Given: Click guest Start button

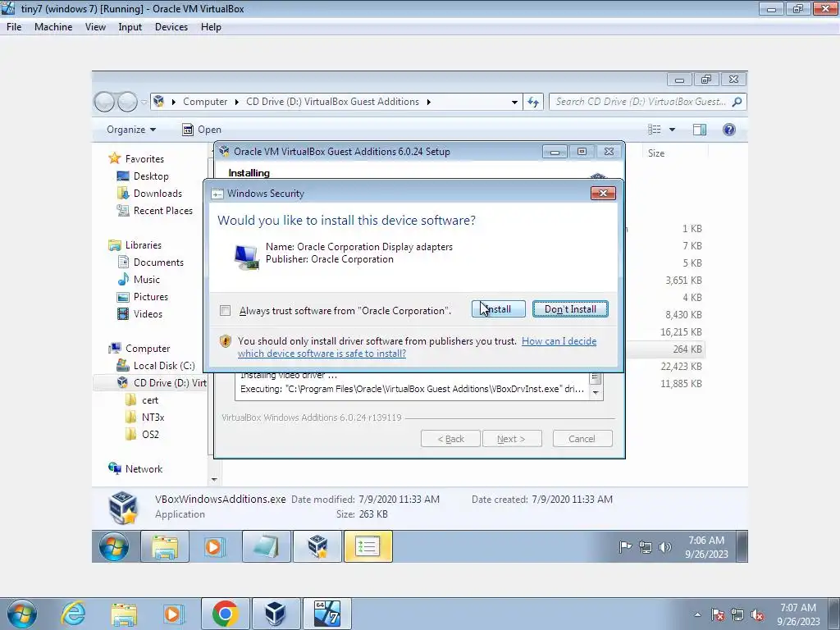Looking at the screenshot, I should pos(114,547).
